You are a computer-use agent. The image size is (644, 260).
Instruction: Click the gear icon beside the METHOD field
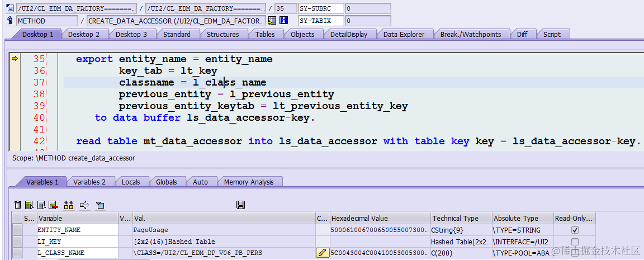(x=11, y=21)
